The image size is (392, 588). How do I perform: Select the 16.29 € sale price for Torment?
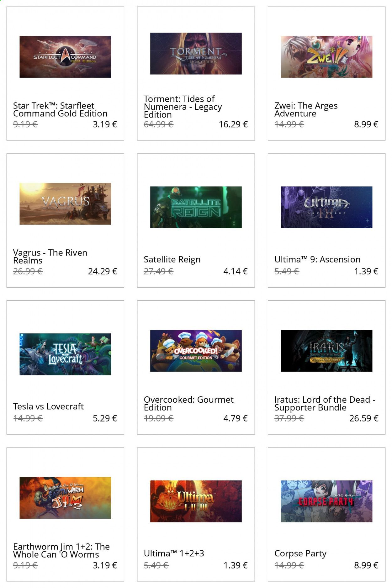tap(233, 124)
